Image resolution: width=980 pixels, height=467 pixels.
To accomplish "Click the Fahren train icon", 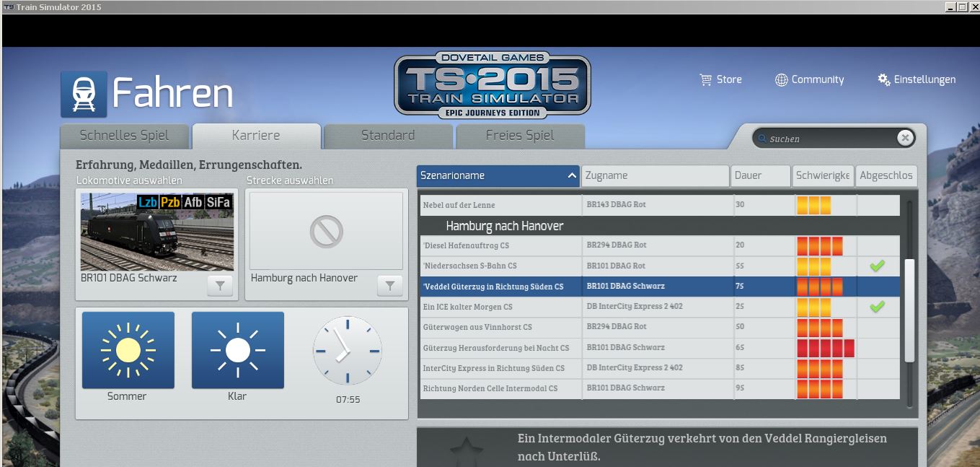I will coord(84,94).
